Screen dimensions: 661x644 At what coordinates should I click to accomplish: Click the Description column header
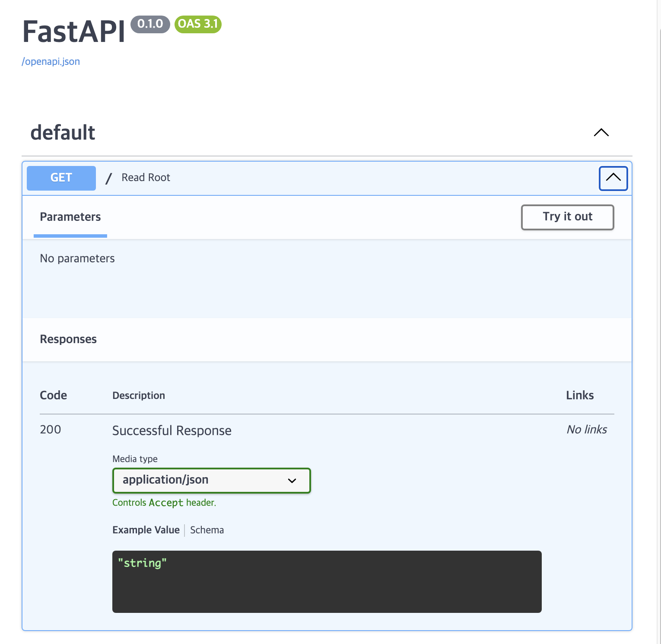[x=139, y=395]
